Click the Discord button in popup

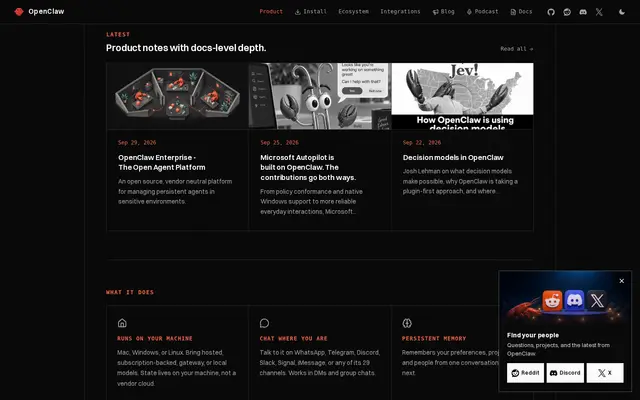point(565,373)
